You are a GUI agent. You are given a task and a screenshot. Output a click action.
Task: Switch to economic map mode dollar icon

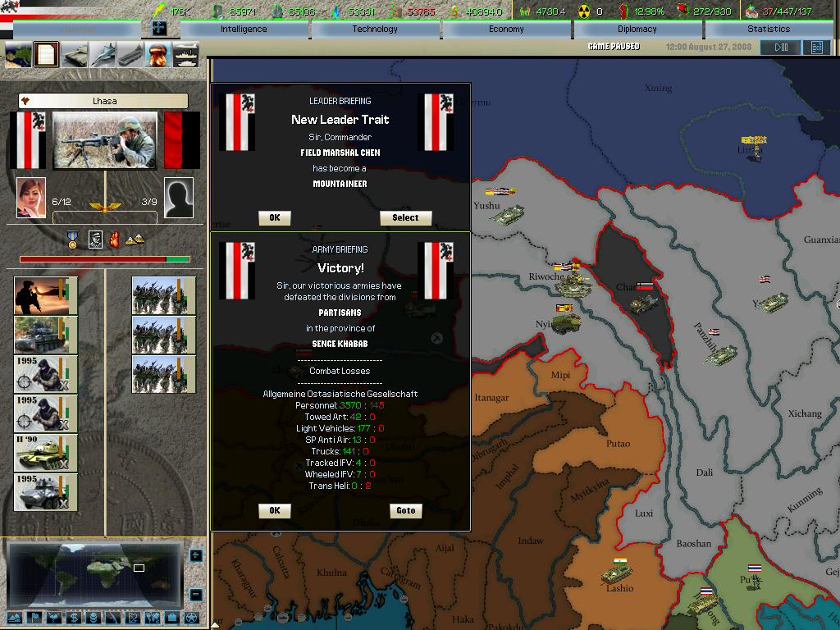tap(74, 617)
